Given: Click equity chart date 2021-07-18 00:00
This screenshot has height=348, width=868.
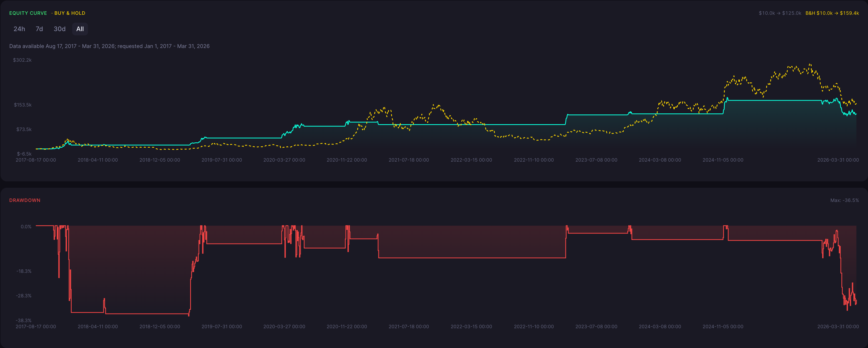Looking at the screenshot, I should (x=409, y=160).
